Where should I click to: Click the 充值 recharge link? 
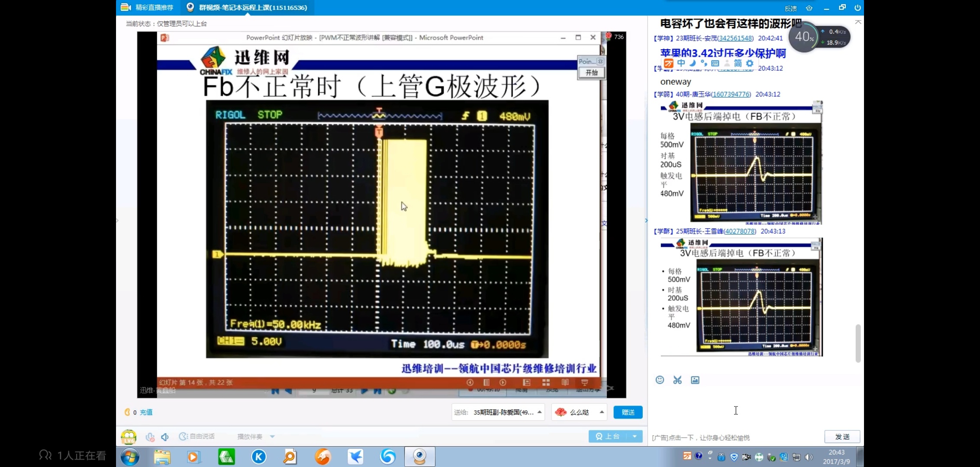point(146,413)
